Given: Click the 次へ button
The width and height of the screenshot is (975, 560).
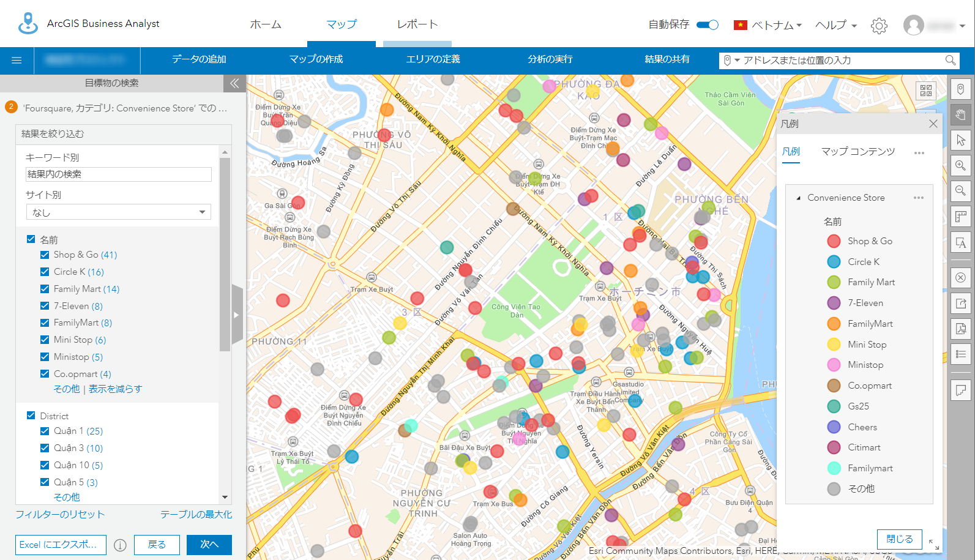Looking at the screenshot, I should [x=209, y=545].
